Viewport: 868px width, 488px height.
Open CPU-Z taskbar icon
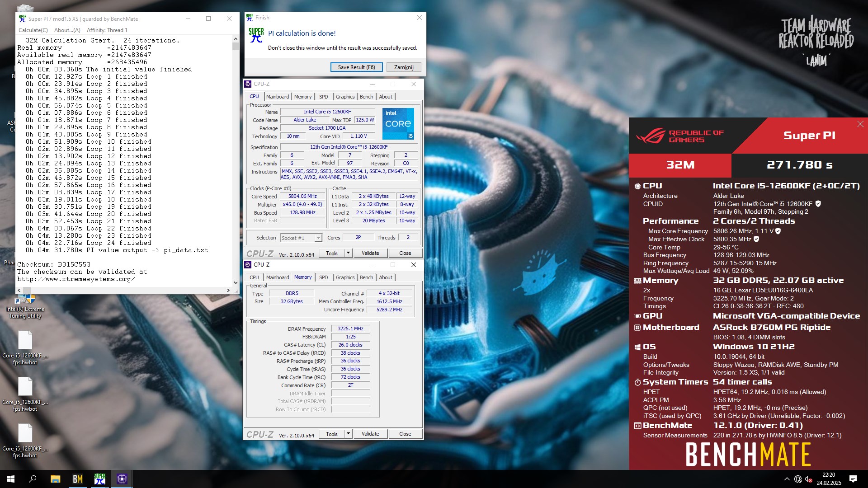tap(122, 479)
